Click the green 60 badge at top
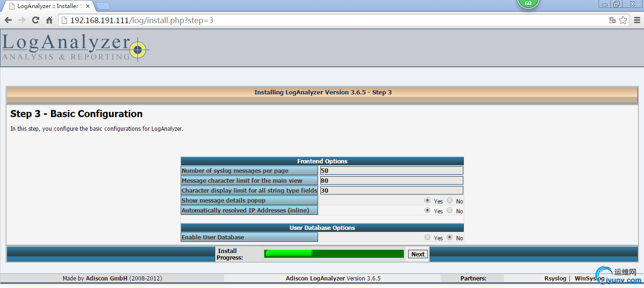This screenshot has height=288, width=644. (528, 4)
